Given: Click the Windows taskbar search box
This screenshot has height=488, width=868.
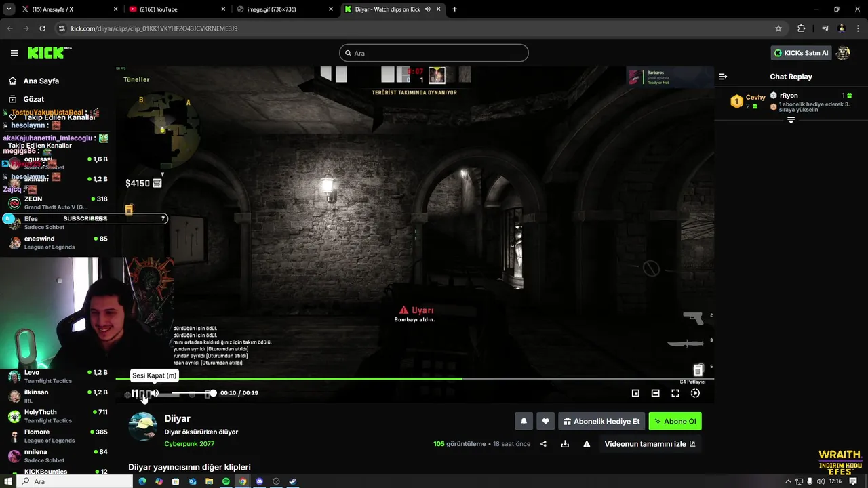Looking at the screenshot, I should [75, 481].
